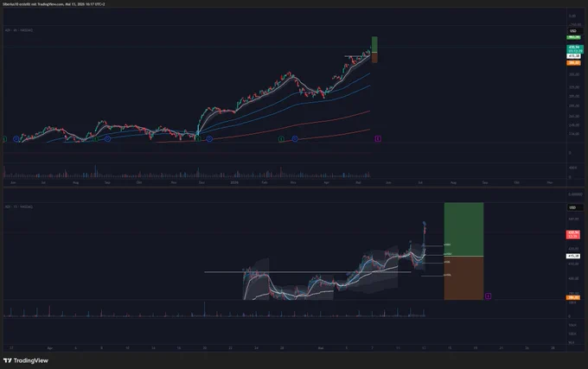Click the purple upcoming earnings marker in upper chart
This screenshot has height=369, width=588.
(378, 138)
